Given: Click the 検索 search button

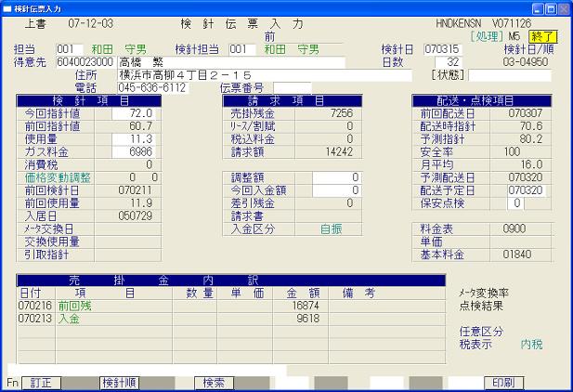Looking at the screenshot, I should click(214, 382).
